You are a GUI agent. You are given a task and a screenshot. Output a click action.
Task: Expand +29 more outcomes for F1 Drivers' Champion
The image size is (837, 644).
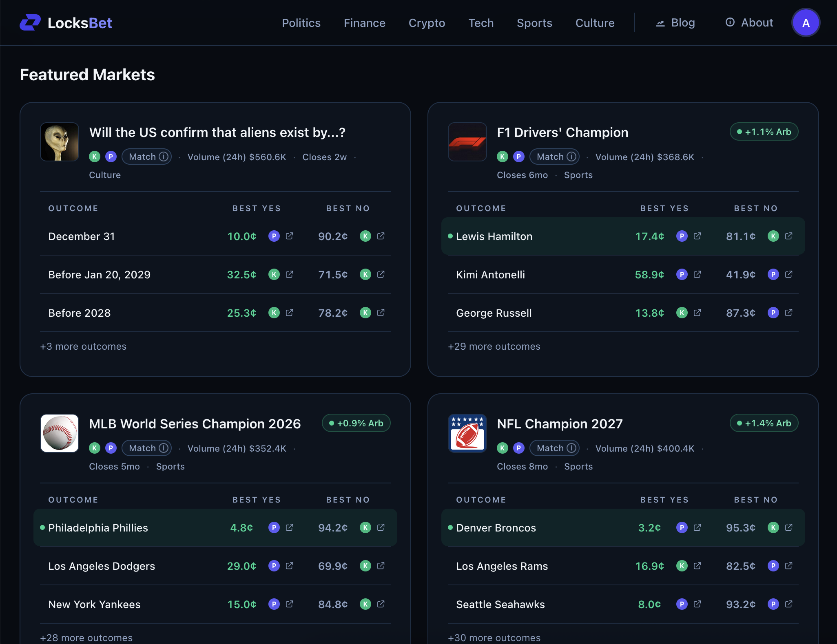point(494,346)
